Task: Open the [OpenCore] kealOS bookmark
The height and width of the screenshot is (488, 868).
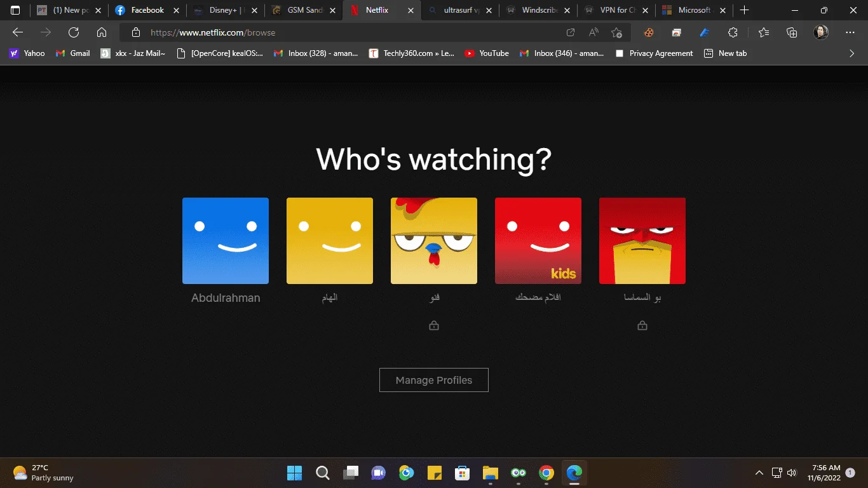Action: [219, 53]
